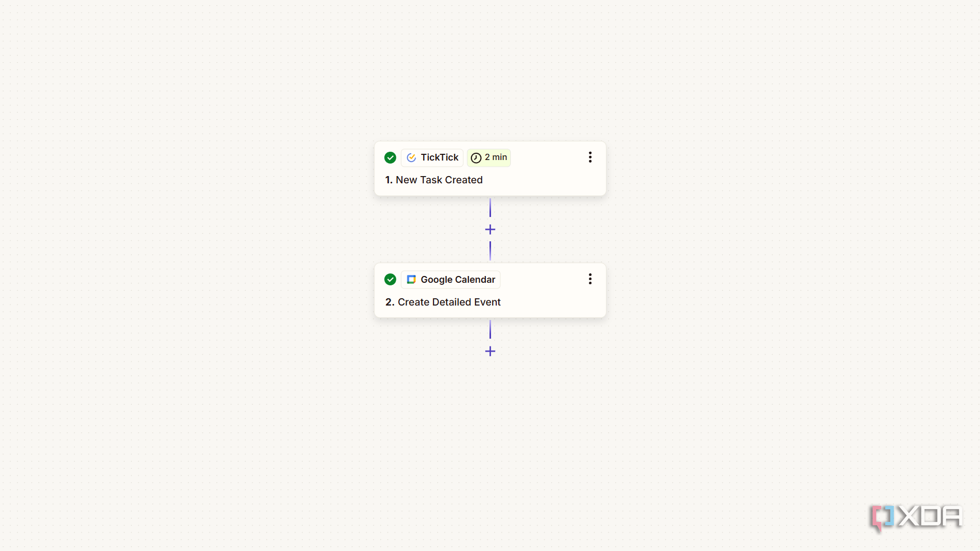Open the TickTick step's three-dot menu
The height and width of the screenshot is (551, 980).
pyautogui.click(x=590, y=157)
